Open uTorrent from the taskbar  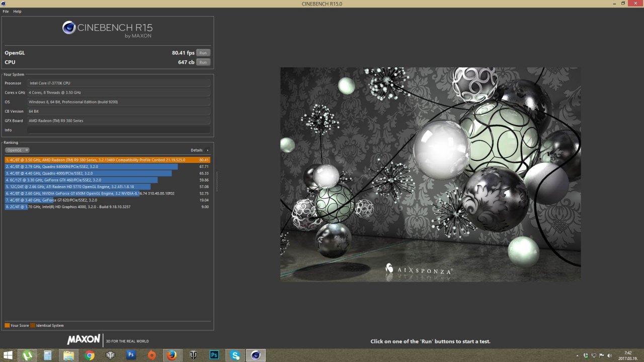[x=27, y=355]
